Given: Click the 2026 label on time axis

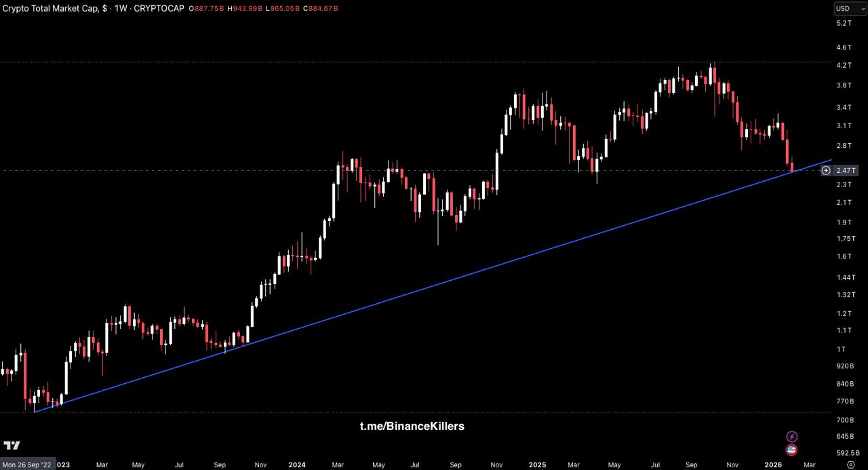Looking at the screenshot, I should (774, 465).
